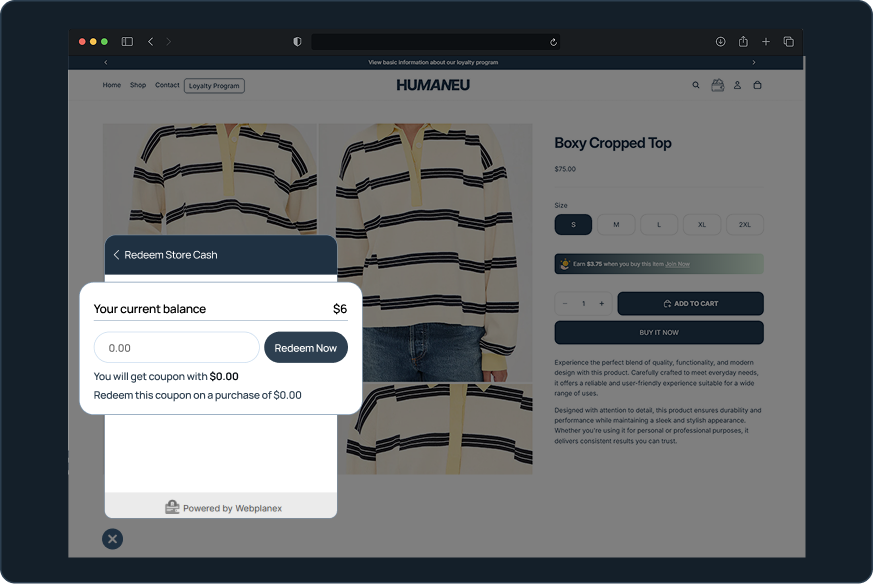Screen dimensions: 873x584
Task: Click the loyalty coin icon in earn banner
Action: tap(565, 264)
